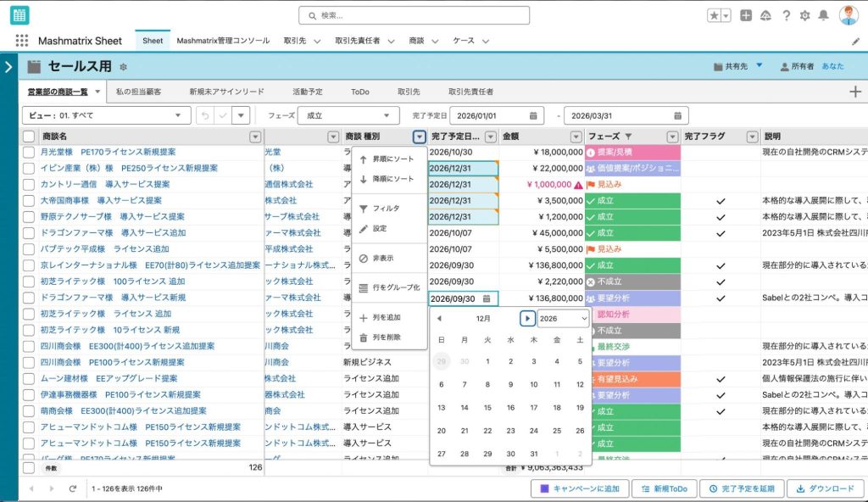Open the ビュー 01. すべて dropdown

point(106,115)
